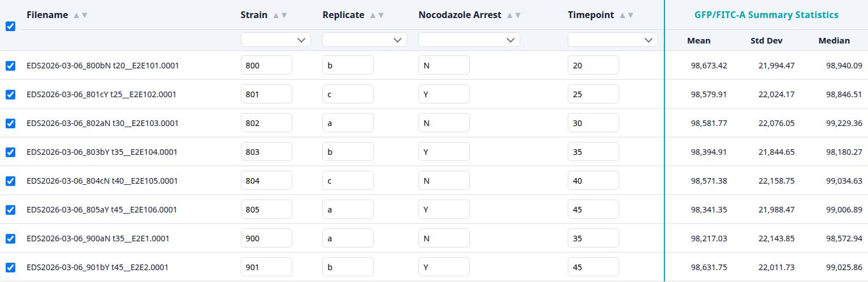Sort Strain column descending arrow
Image resolution: width=868 pixels, height=282 pixels.
pos(284,15)
